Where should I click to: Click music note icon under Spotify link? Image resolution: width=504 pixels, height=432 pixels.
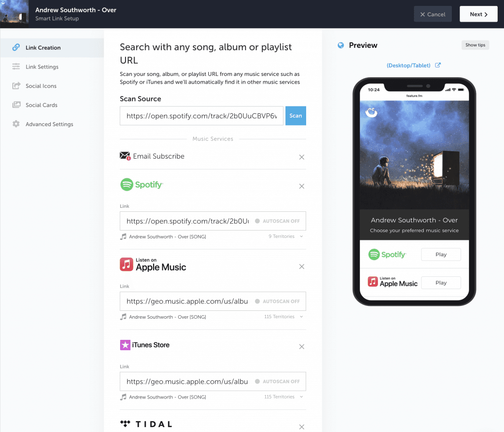pyautogui.click(x=123, y=237)
